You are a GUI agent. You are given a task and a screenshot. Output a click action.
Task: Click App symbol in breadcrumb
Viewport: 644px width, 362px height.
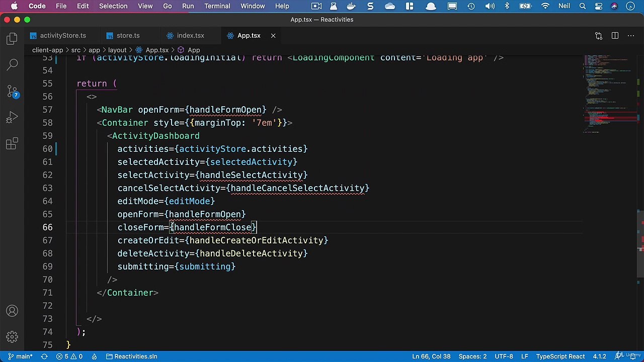(x=189, y=50)
